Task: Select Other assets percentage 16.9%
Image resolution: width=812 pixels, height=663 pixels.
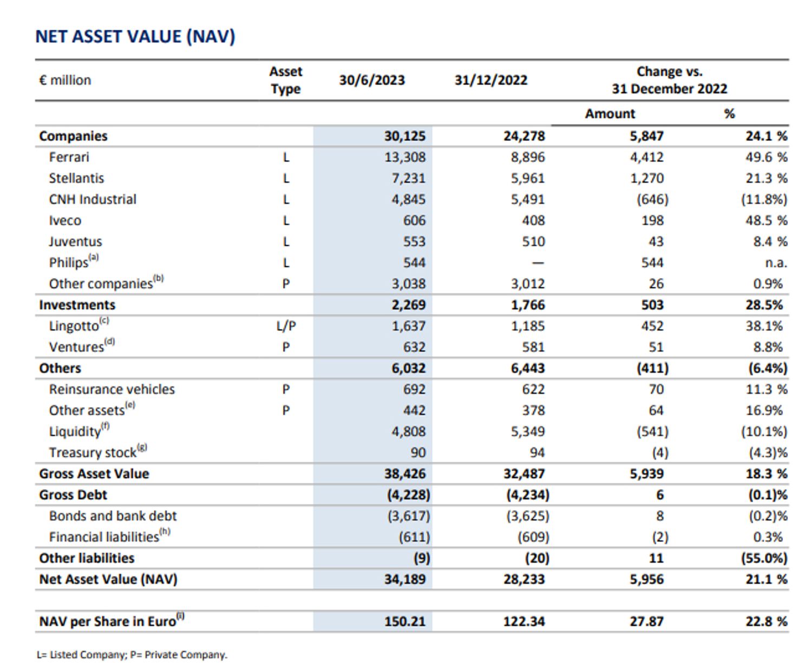Action: pos(764,410)
